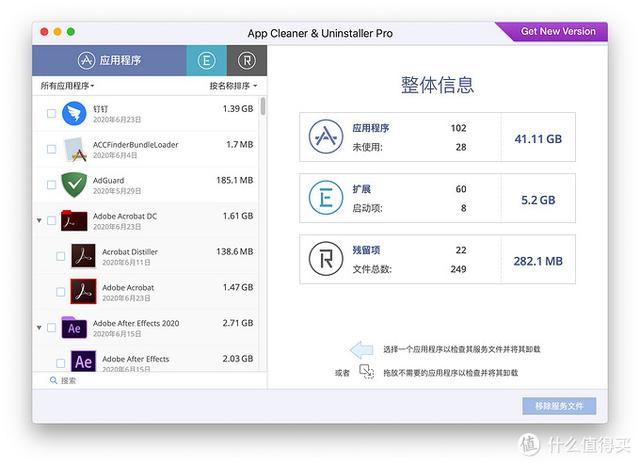The height and width of the screenshot is (466, 640).
Task: Click the 282.1 MB remains size
Action: point(538,261)
